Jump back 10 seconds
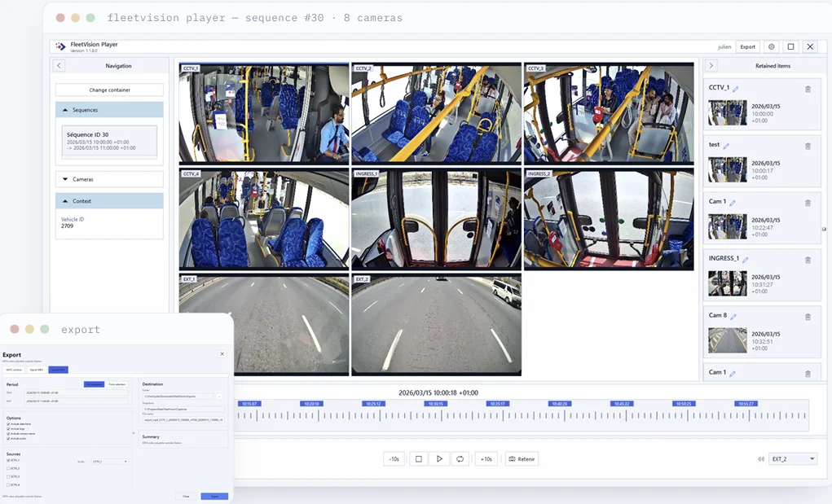Viewport: 832px width, 504px height. [x=394, y=459]
